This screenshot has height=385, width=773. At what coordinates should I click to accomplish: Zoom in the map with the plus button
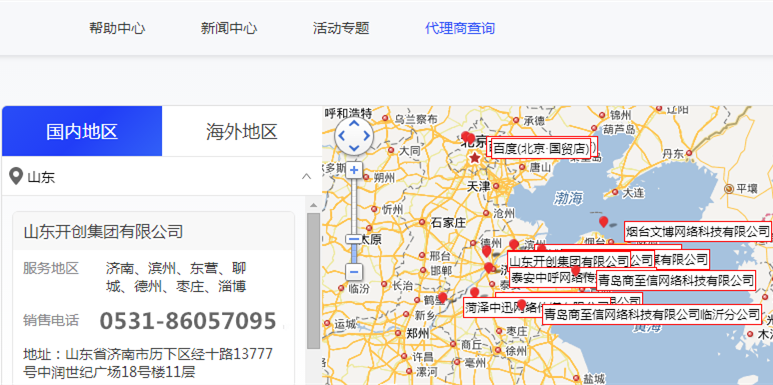point(353,171)
